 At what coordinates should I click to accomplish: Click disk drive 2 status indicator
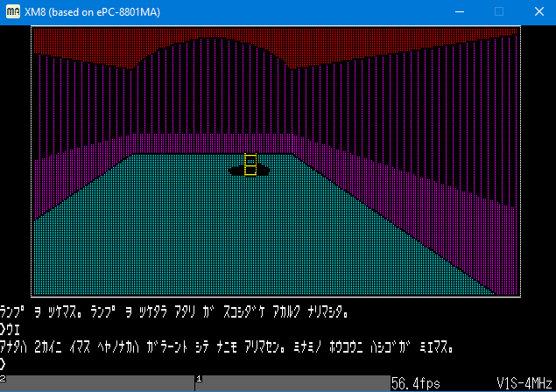point(97,383)
